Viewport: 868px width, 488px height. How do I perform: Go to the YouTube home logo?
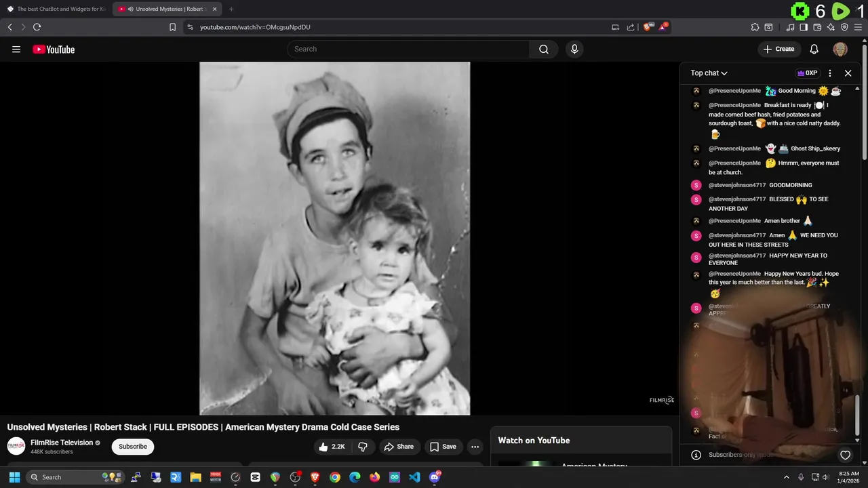click(54, 49)
